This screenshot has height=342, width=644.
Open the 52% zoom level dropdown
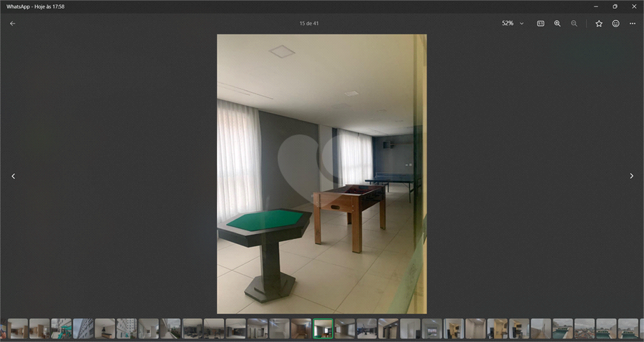[512, 24]
